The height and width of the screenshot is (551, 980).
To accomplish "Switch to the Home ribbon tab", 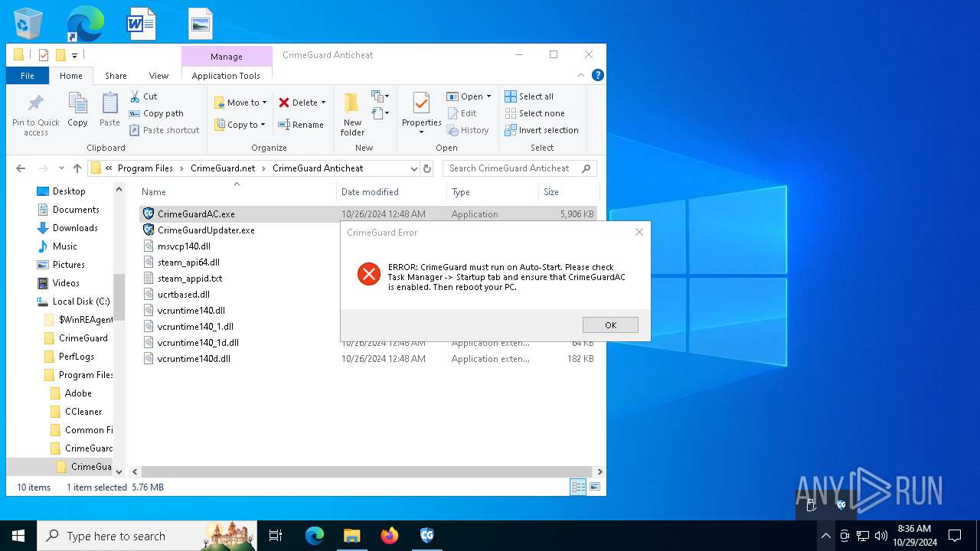I will [x=71, y=76].
